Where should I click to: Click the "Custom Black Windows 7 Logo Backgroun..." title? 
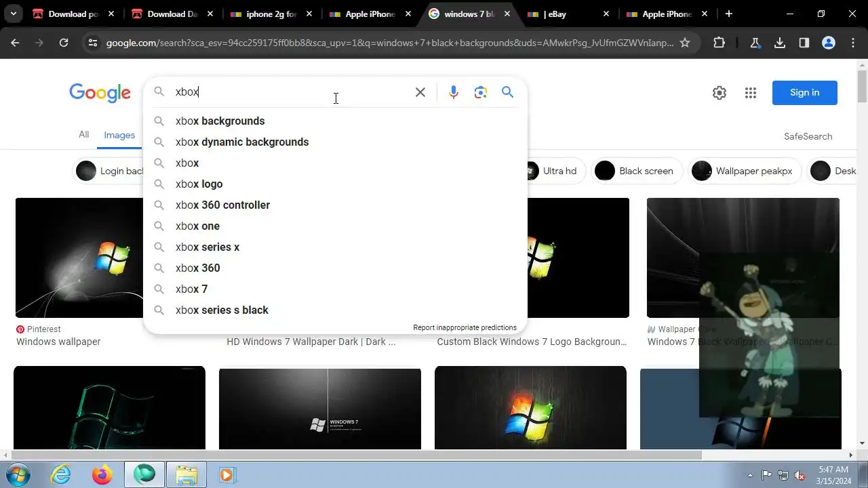pyautogui.click(x=532, y=342)
